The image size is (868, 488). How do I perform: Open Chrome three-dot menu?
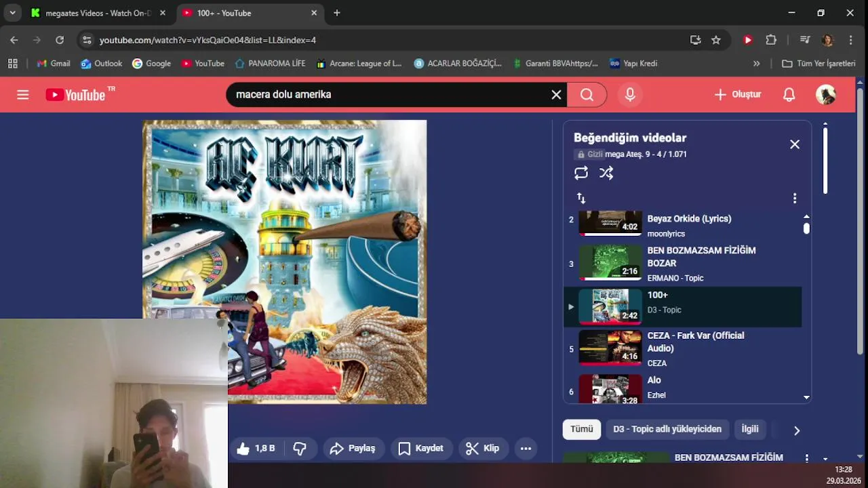(851, 40)
